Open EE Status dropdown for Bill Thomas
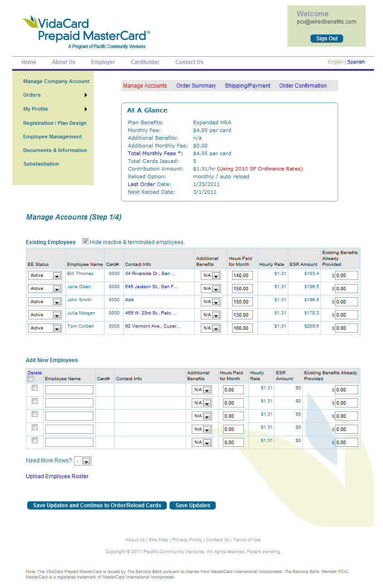This screenshot has height=588, width=383. click(45, 275)
